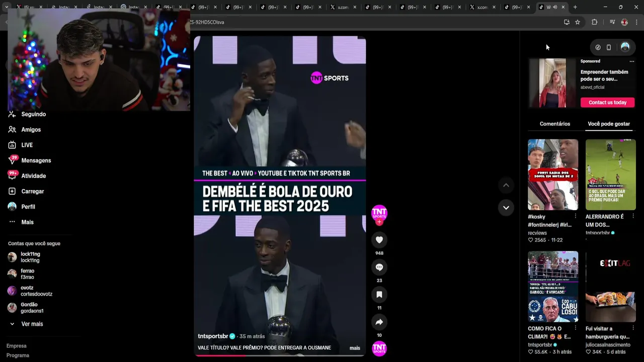Open new browser tab with plus
This screenshot has height=362, width=644.
tap(575, 7)
